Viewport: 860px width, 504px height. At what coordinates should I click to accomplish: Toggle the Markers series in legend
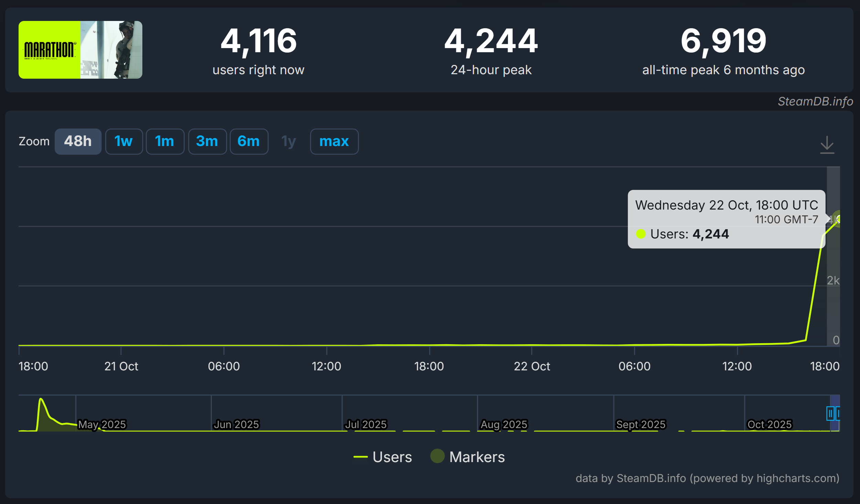[x=477, y=457]
